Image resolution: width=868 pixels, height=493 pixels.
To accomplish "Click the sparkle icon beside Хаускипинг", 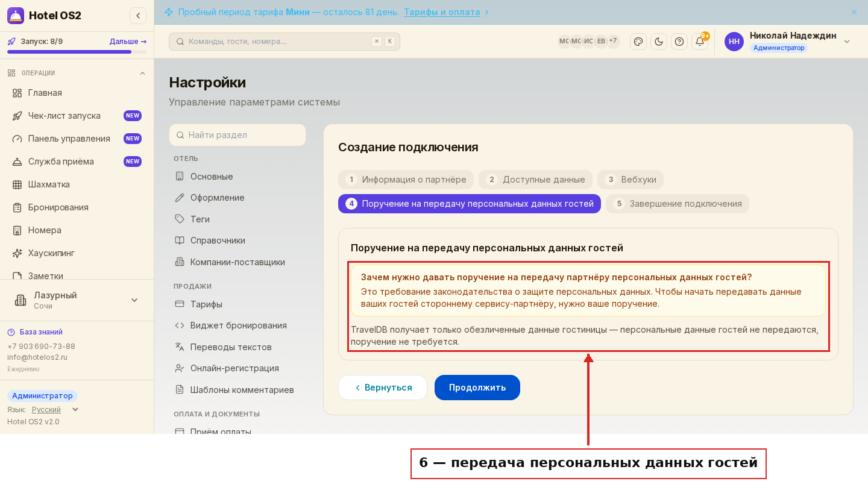I will point(17,253).
